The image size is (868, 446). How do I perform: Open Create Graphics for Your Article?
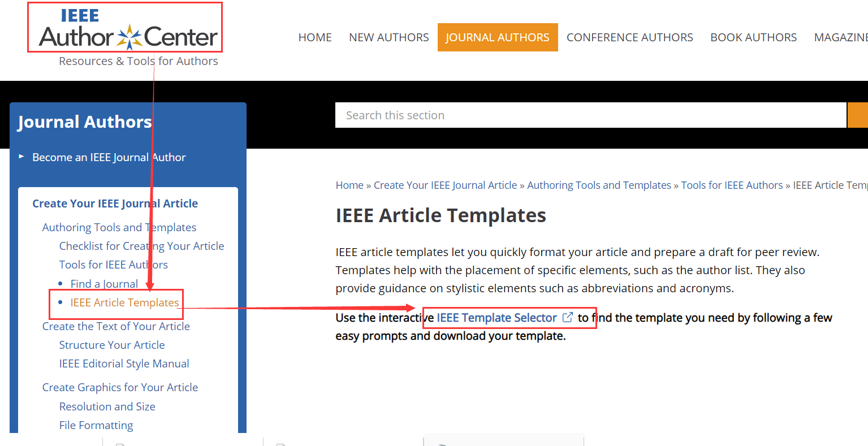pyautogui.click(x=120, y=387)
